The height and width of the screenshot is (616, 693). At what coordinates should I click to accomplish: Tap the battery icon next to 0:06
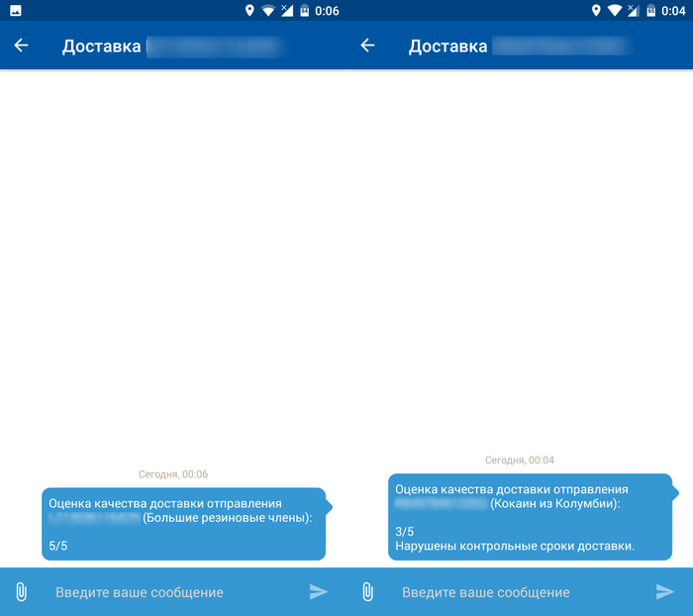tap(304, 11)
